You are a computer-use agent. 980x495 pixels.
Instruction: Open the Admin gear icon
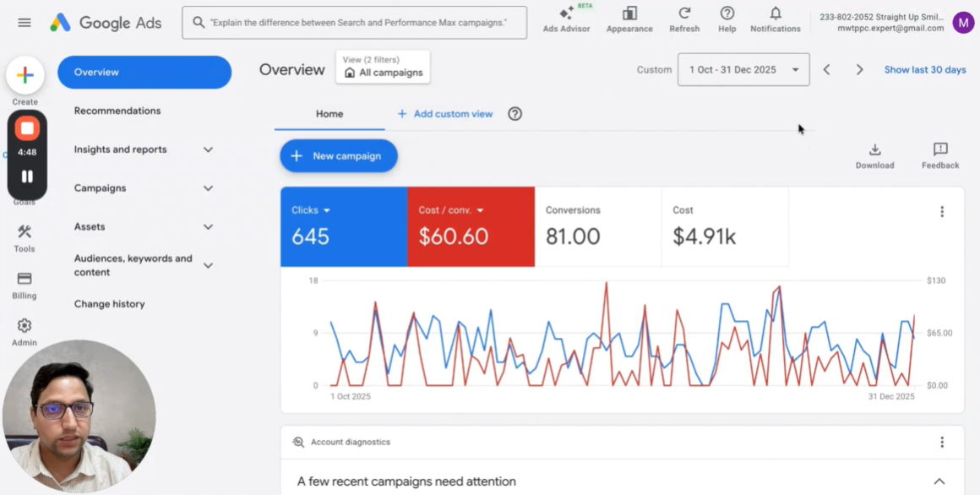pos(24,333)
